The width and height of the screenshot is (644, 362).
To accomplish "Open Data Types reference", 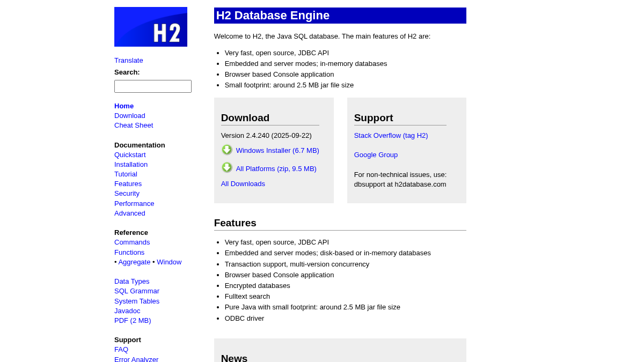I will click(x=132, y=282).
